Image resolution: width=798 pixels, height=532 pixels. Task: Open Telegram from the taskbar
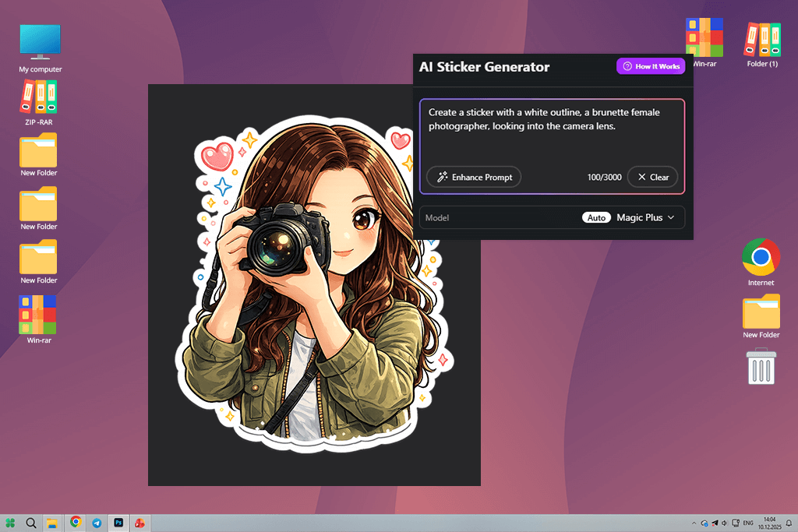(x=97, y=523)
